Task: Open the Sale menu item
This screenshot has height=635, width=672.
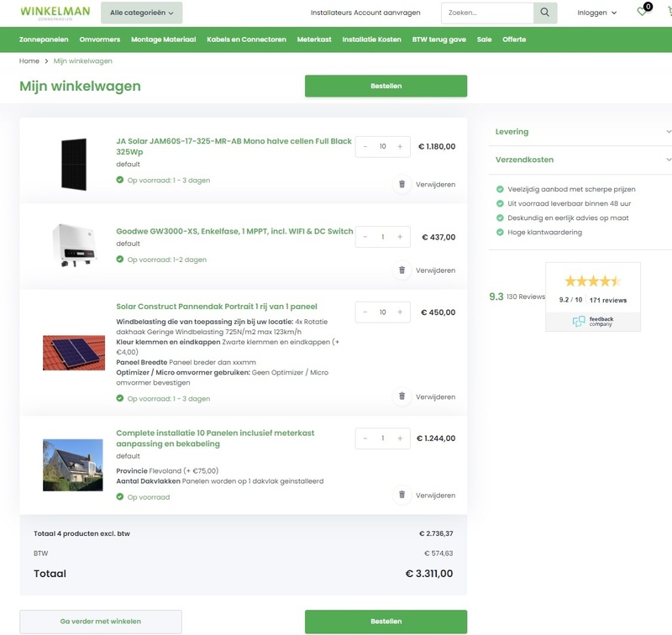Action: point(485,39)
